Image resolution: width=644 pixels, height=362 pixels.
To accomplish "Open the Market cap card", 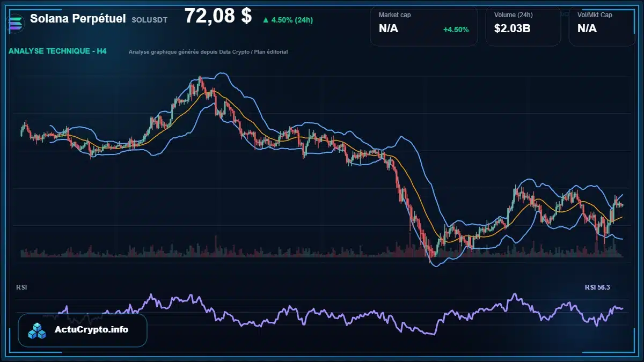I will click(424, 26).
